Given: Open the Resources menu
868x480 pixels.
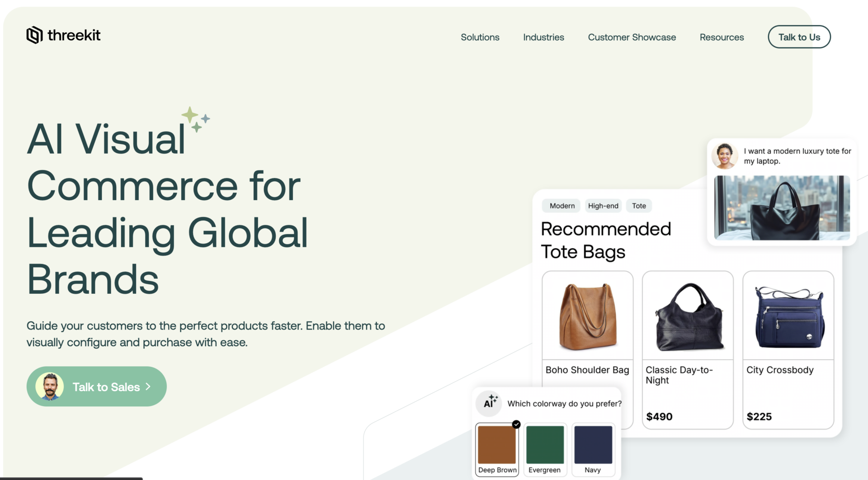Looking at the screenshot, I should [x=722, y=37].
